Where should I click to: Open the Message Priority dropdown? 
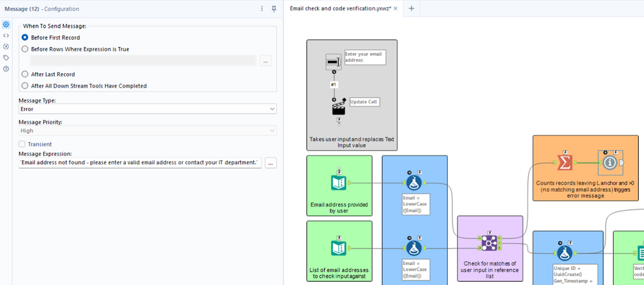pyautogui.click(x=147, y=131)
